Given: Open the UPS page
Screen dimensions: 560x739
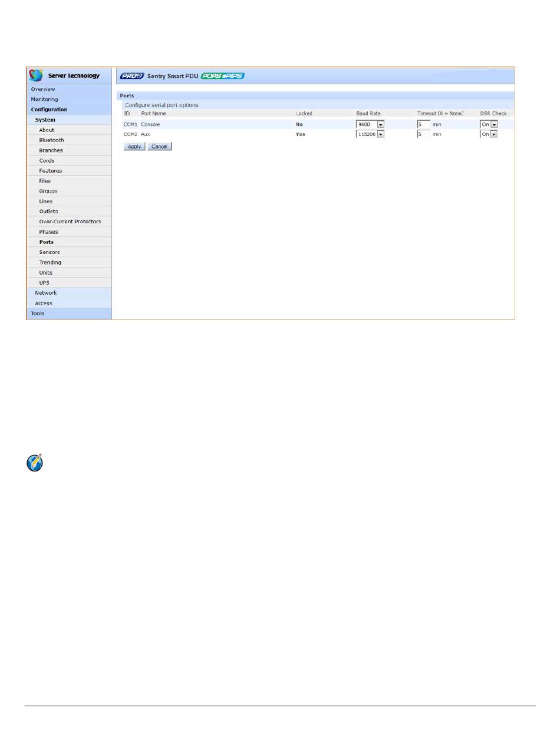Looking at the screenshot, I should point(69,283).
